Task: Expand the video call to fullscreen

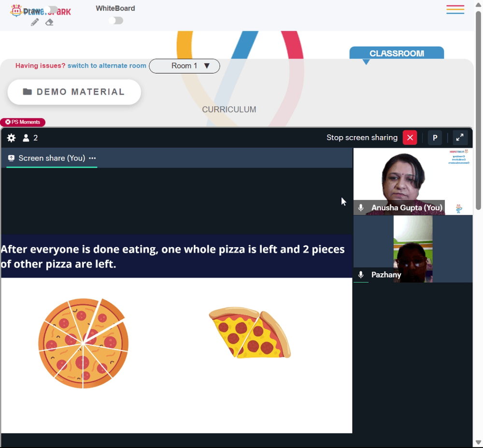Action: coord(460,138)
